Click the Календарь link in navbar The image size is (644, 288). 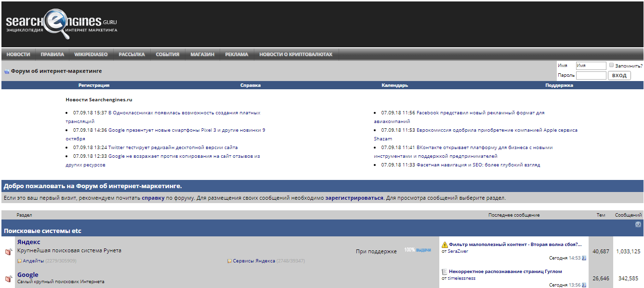(x=394, y=85)
